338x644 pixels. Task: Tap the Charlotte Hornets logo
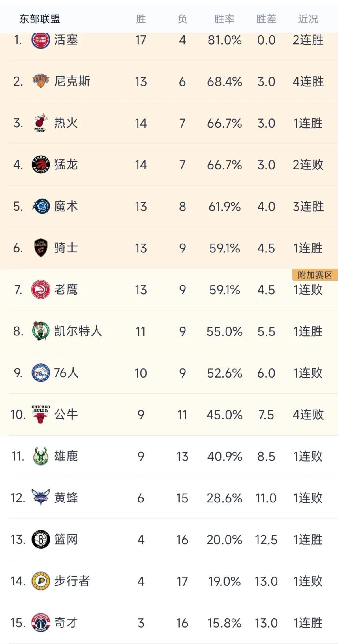coord(41,498)
